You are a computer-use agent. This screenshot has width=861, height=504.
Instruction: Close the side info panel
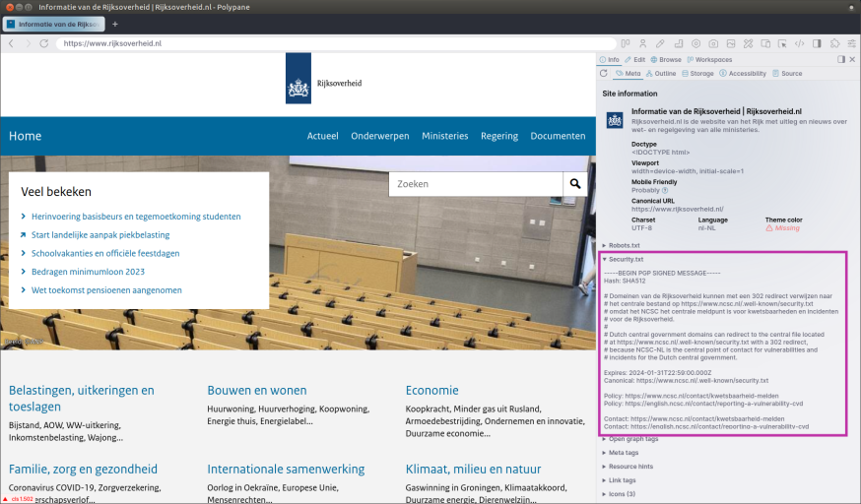(852, 59)
